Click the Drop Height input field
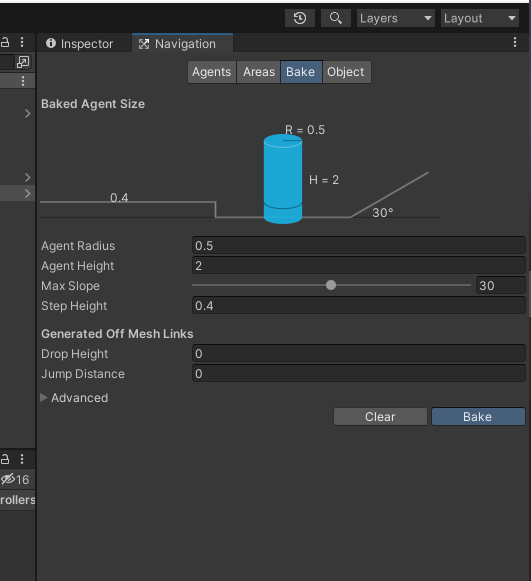Viewport: 531px width, 581px height. tap(359, 354)
